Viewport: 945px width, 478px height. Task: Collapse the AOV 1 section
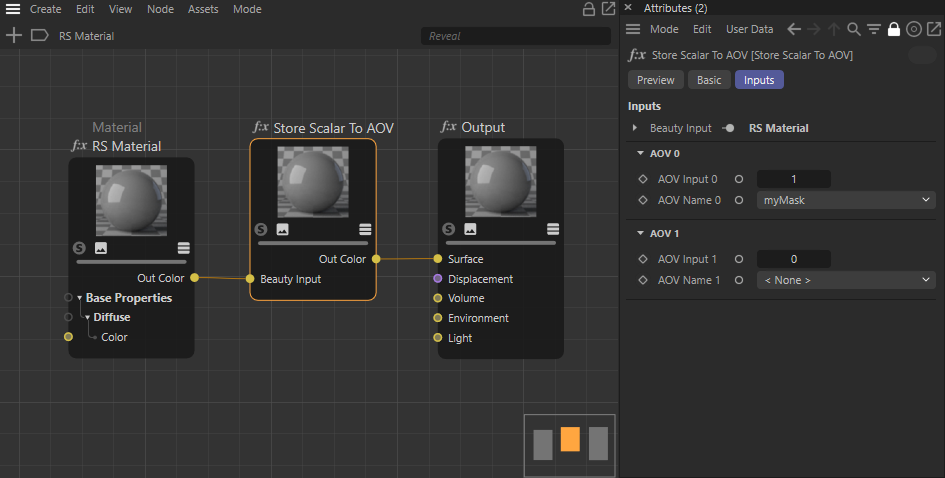pos(640,233)
